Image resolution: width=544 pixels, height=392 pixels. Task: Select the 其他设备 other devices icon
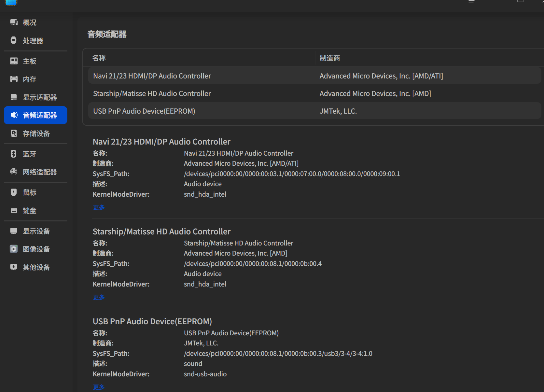(14, 267)
